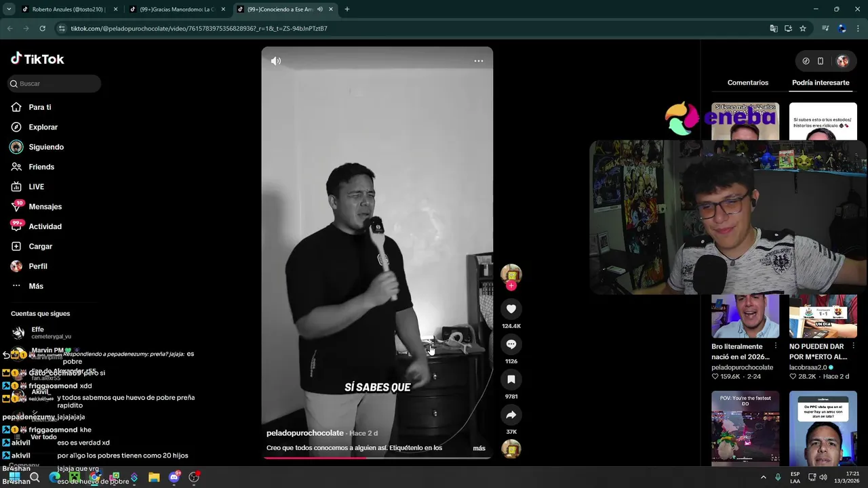The height and width of the screenshot is (488, 868).
Task: Open the three-dot video options menu
Action: point(479,61)
